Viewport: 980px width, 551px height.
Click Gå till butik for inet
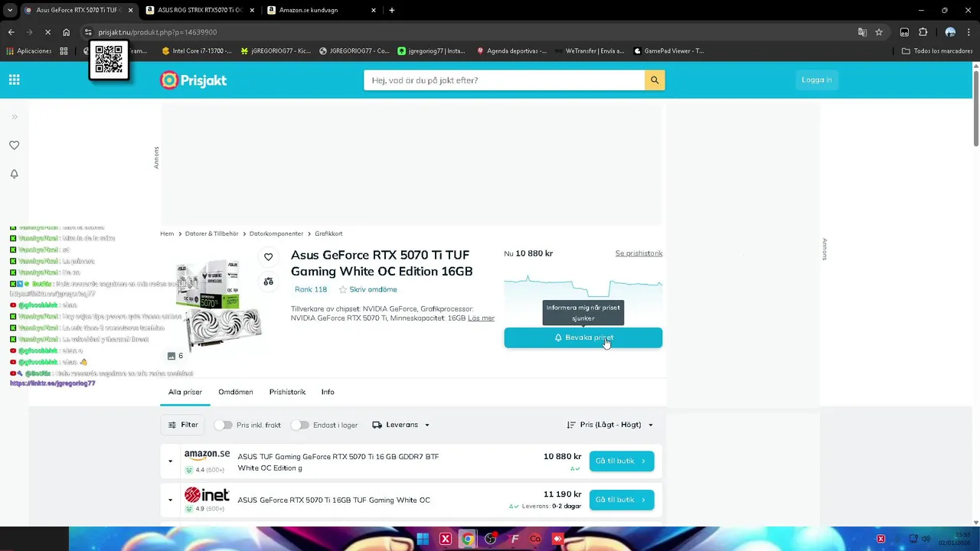tap(622, 500)
